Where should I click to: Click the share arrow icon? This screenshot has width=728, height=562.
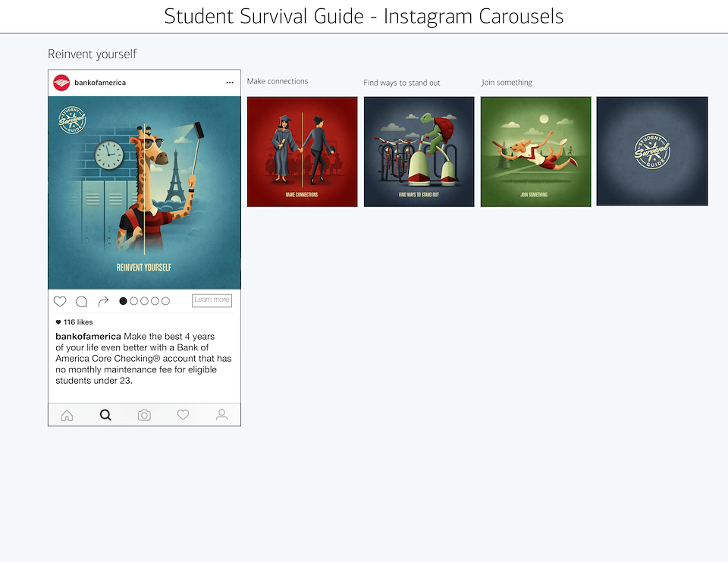104,301
